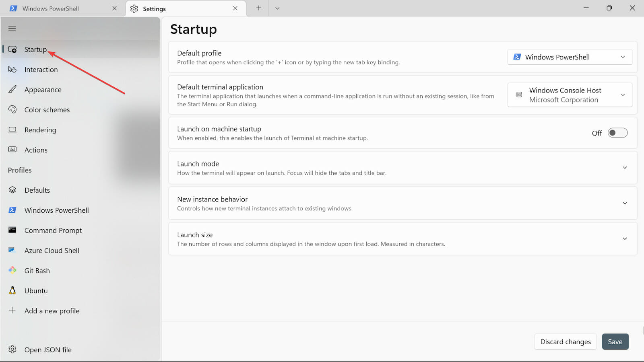Click the Color schemes palette icon
This screenshot has width=644, height=362.
pyautogui.click(x=12, y=109)
